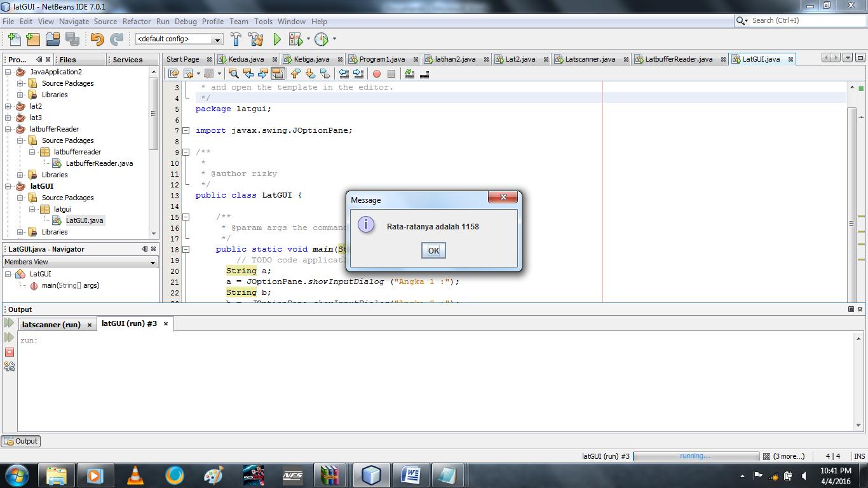Toggle highlight of editor breadcrumbs icon
The height and width of the screenshot is (488, 868).
coord(424,74)
